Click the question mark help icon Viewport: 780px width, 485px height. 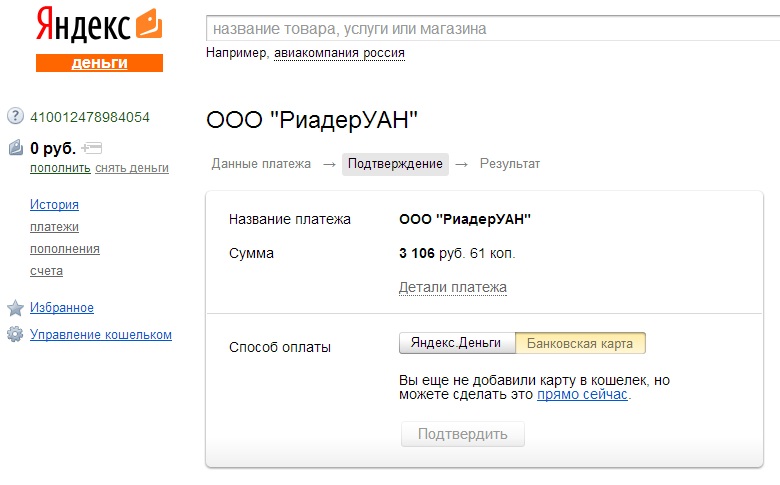[15, 116]
